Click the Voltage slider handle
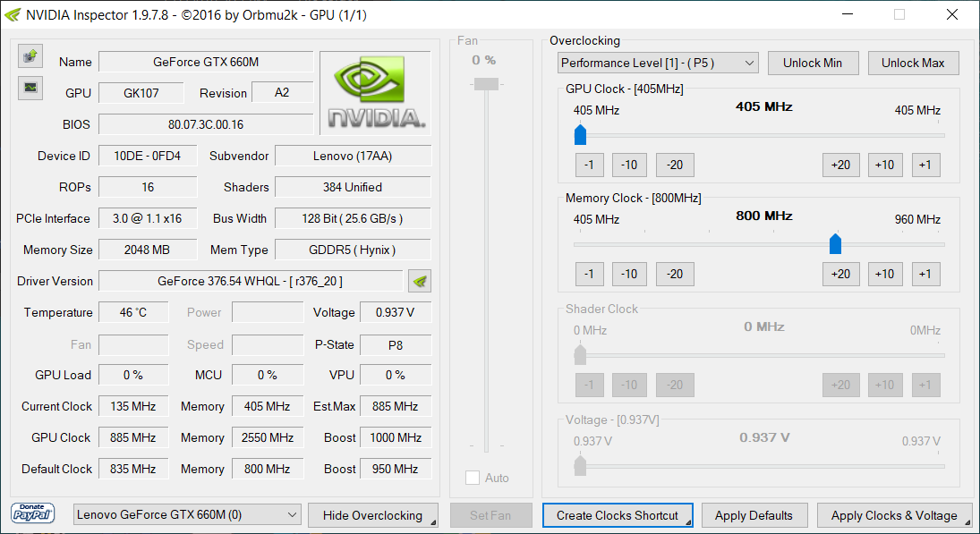Image resolution: width=980 pixels, height=534 pixels. pyautogui.click(x=580, y=464)
